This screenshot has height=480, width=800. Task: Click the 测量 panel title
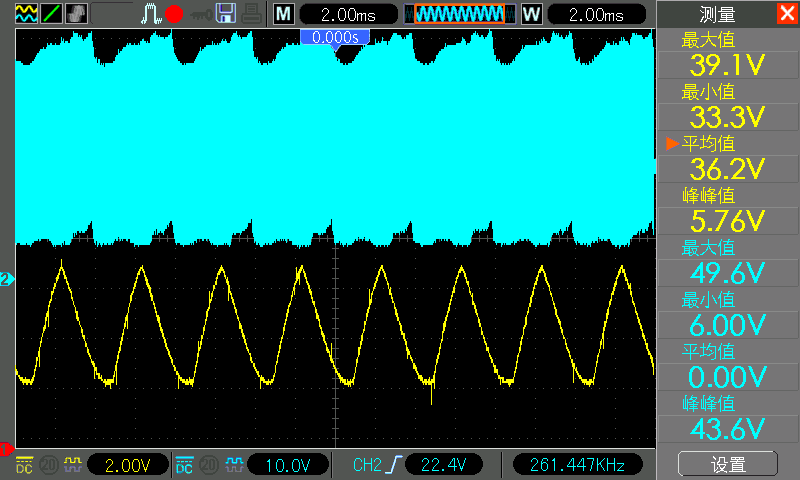click(717, 14)
